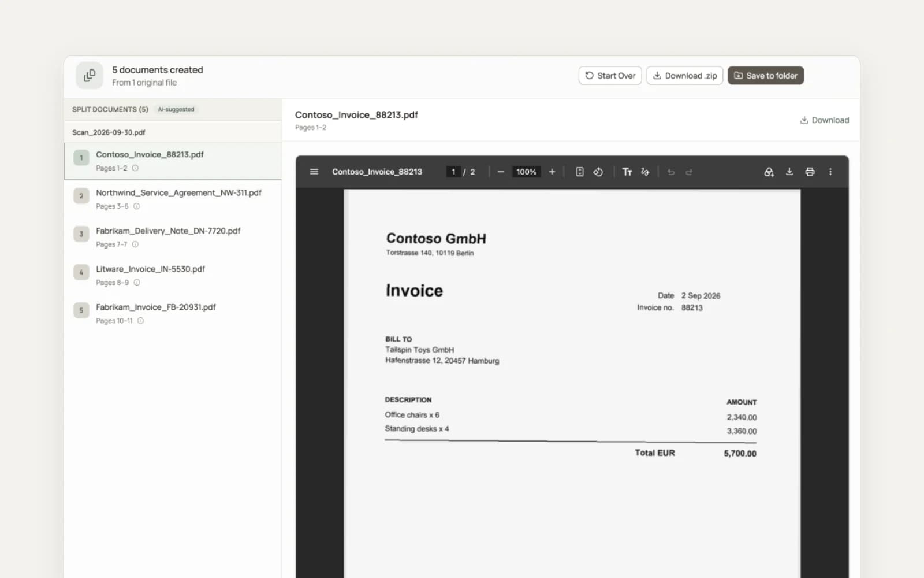Rotate the page using the rotate icon

point(598,172)
